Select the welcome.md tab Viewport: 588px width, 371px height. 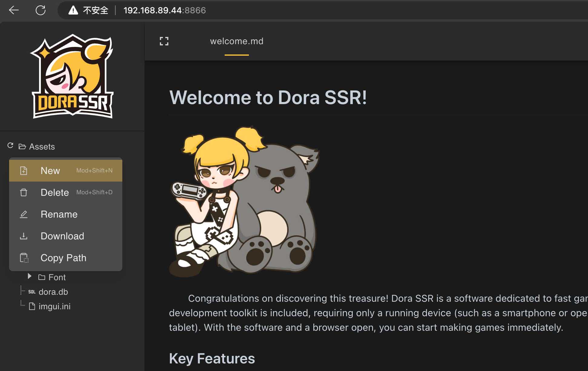point(236,41)
